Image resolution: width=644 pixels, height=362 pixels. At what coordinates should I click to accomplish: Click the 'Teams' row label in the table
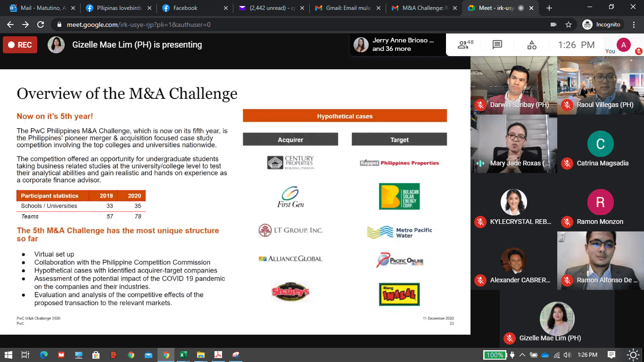click(30, 216)
